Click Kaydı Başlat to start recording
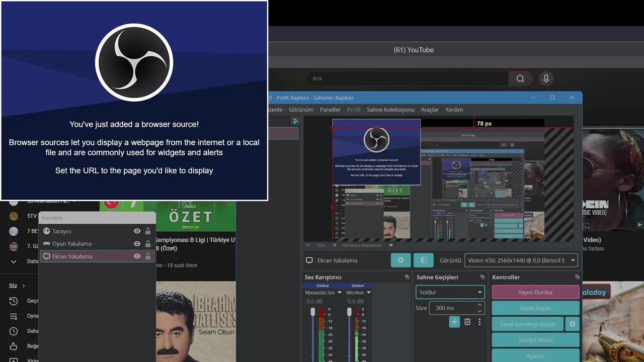Image resolution: width=644 pixels, height=362 pixels. pyautogui.click(x=535, y=308)
